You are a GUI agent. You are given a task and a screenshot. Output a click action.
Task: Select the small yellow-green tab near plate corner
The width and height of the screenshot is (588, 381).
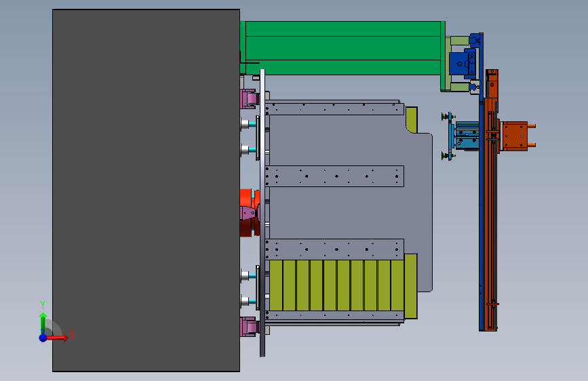point(412,120)
